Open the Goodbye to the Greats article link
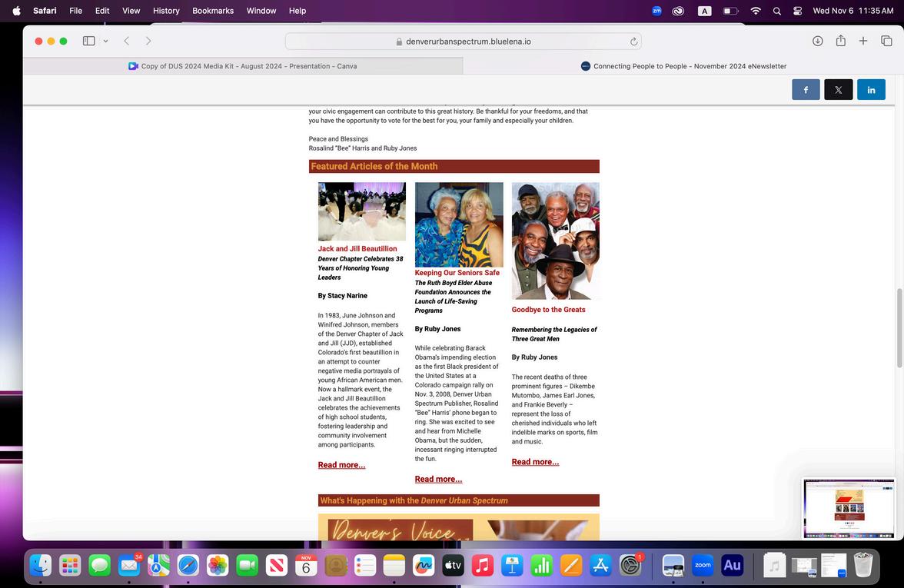The height and width of the screenshot is (588, 904). [x=548, y=310]
